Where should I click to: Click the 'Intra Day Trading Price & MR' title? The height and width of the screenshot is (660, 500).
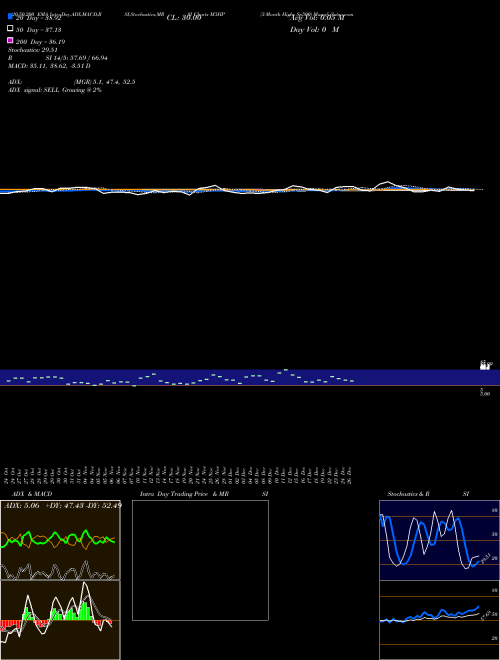184,494
